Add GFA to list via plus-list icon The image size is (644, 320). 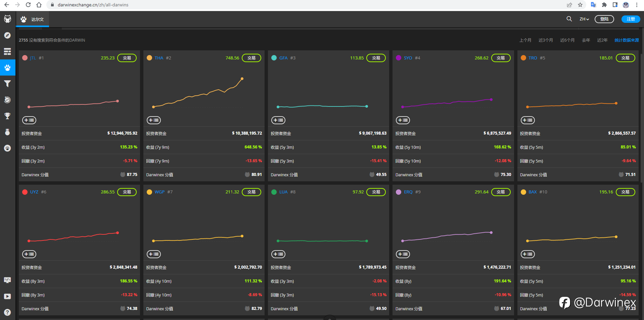(278, 120)
